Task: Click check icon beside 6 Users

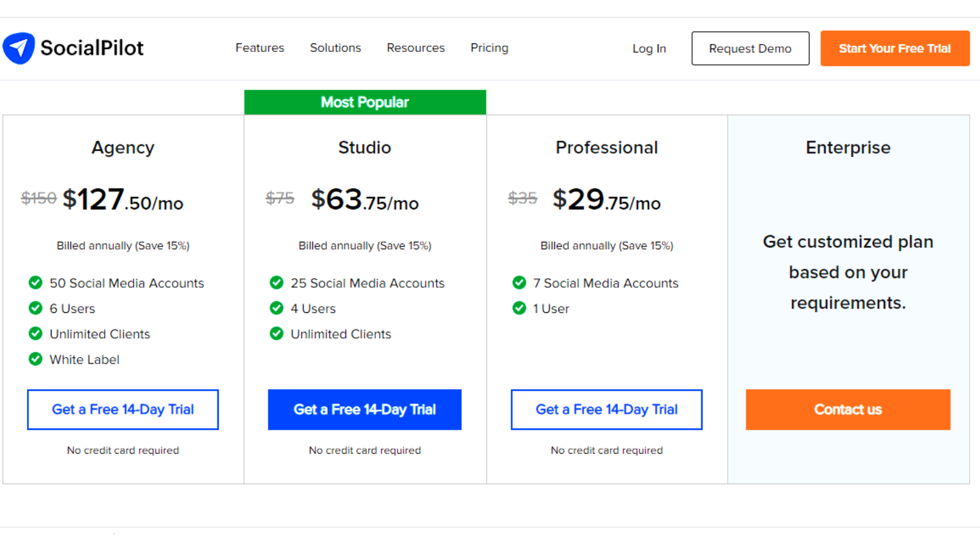Action: (x=36, y=309)
